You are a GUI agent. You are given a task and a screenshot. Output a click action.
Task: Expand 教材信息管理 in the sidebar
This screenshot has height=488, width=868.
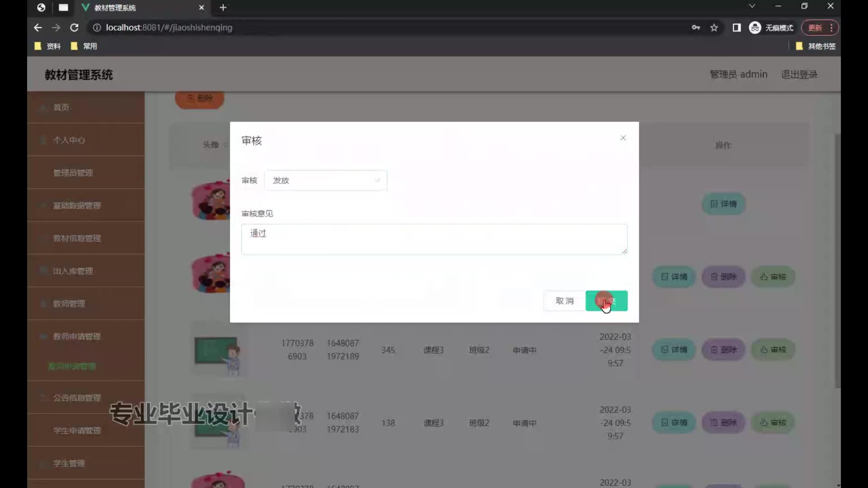point(86,238)
